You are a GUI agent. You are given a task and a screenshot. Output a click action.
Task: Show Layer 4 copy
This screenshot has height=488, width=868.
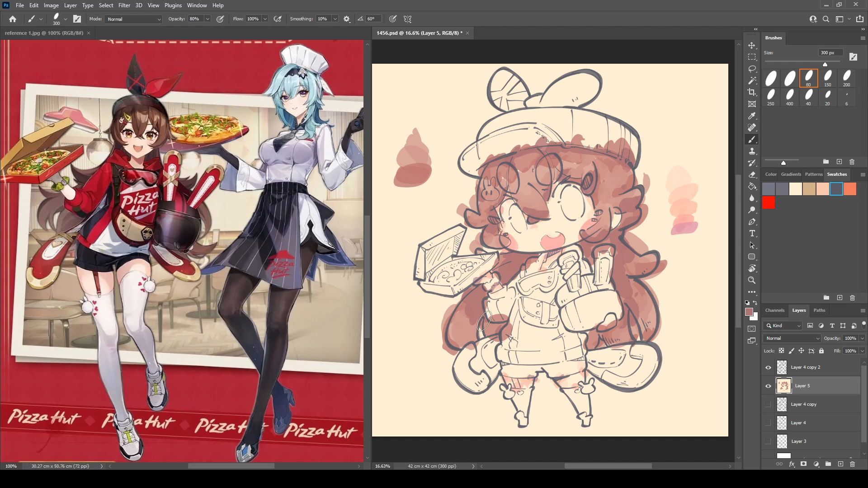(768, 404)
